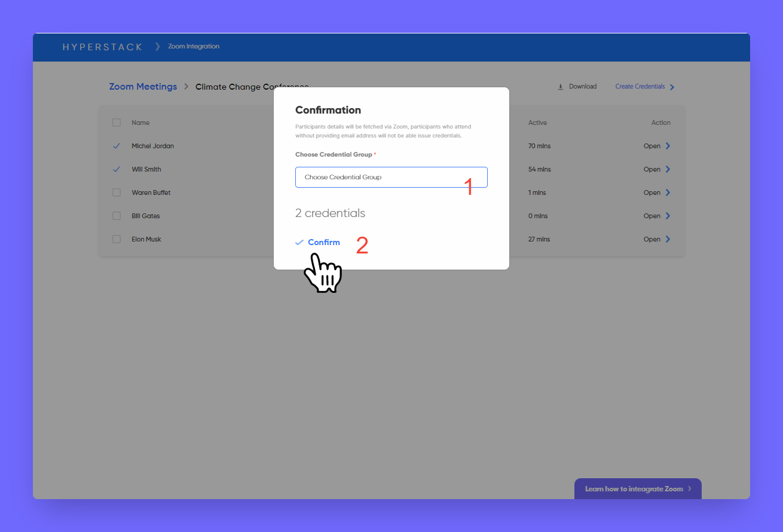Click the header breadcrumb chevron after HYPERSTACK

pyautogui.click(x=158, y=47)
